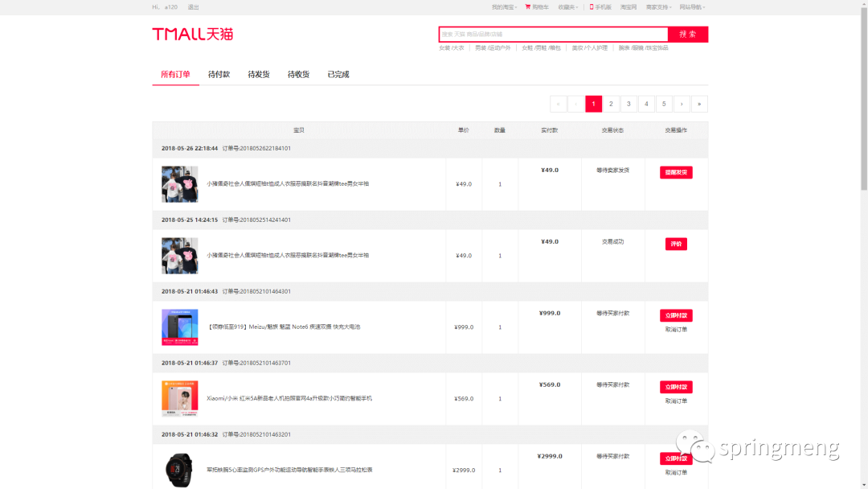Switch to the 待发货 tab
This screenshot has height=489, width=868.
tap(259, 74)
